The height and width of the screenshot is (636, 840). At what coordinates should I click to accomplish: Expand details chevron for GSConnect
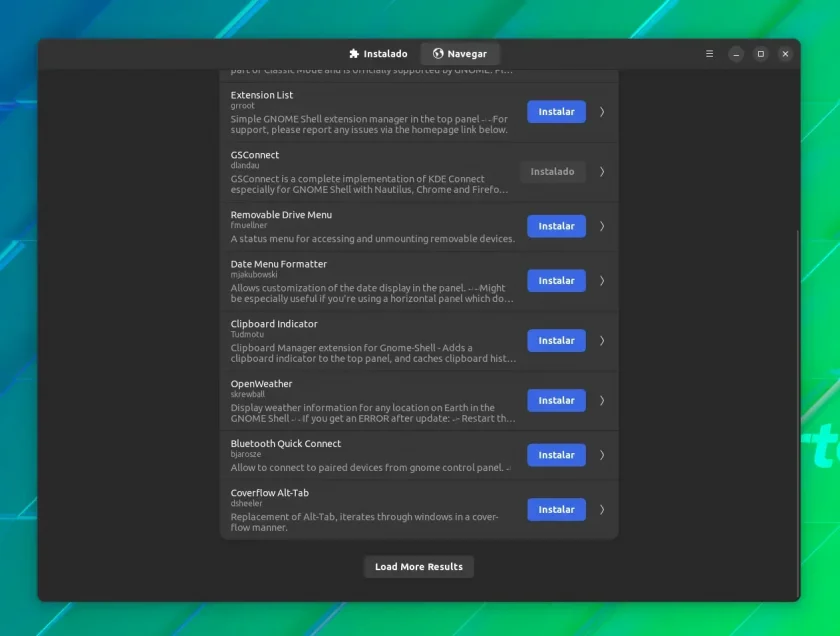click(602, 171)
